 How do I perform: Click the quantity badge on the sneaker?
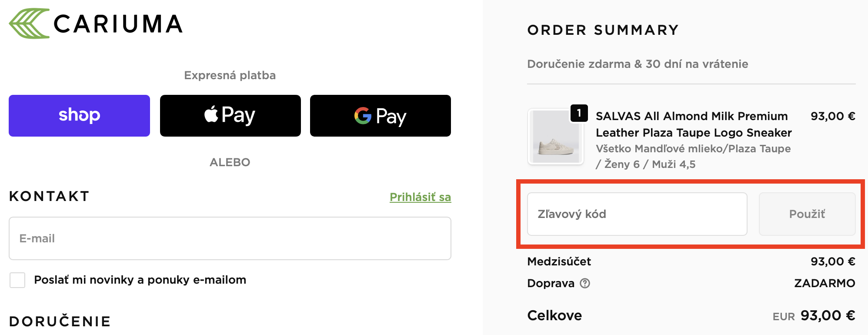click(579, 113)
